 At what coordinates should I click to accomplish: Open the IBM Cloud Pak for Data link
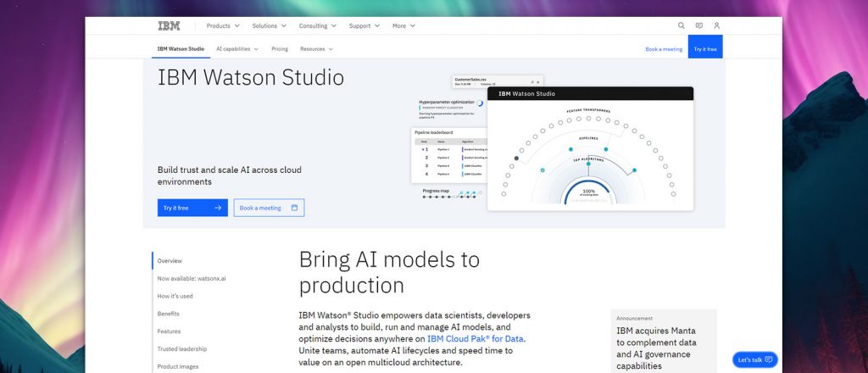(x=476, y=339)
